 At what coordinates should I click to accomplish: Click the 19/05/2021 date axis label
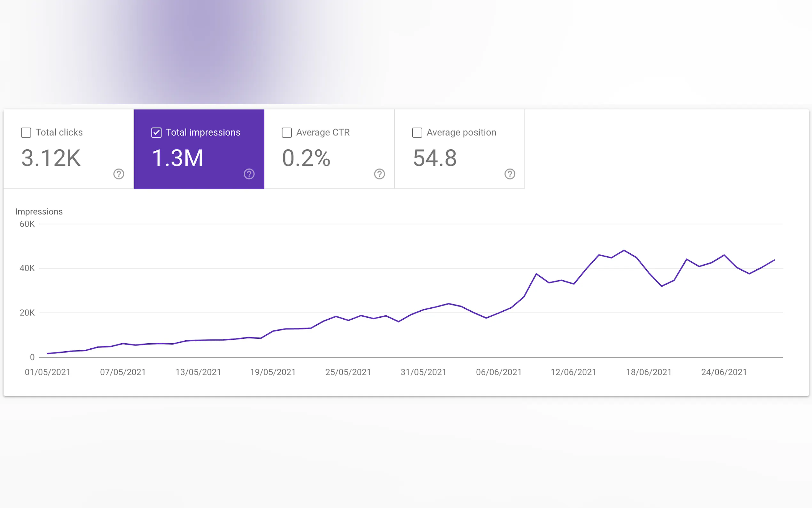tap(273, 372)
